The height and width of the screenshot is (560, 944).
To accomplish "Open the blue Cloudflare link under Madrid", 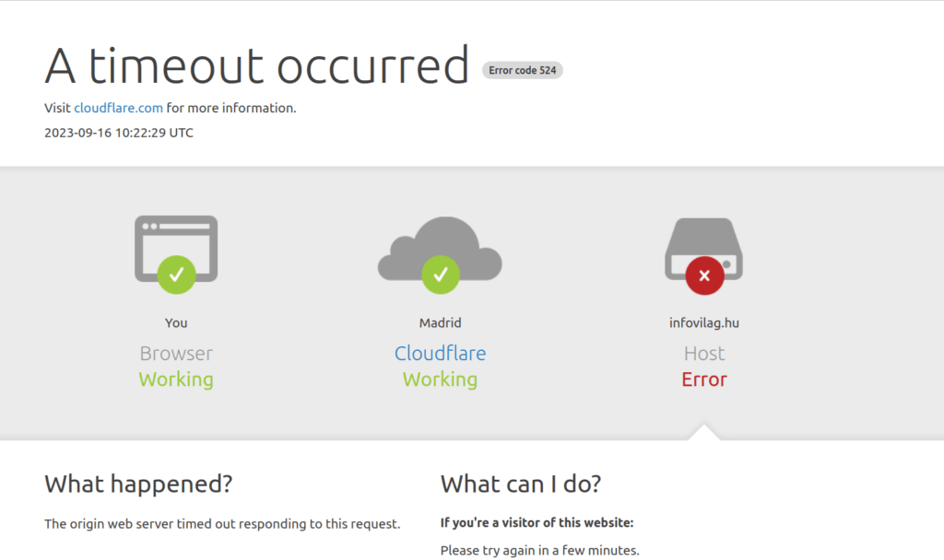I will pyautogui.click(x=440, y=353).
